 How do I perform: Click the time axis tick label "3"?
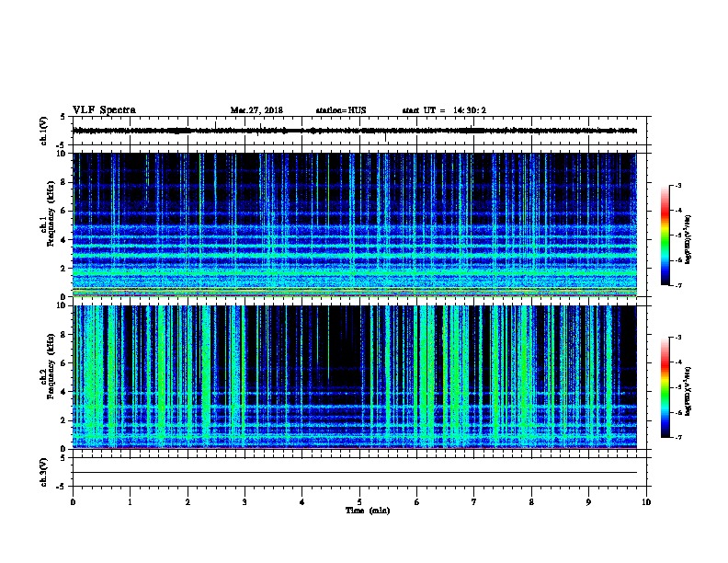[245, 502]
